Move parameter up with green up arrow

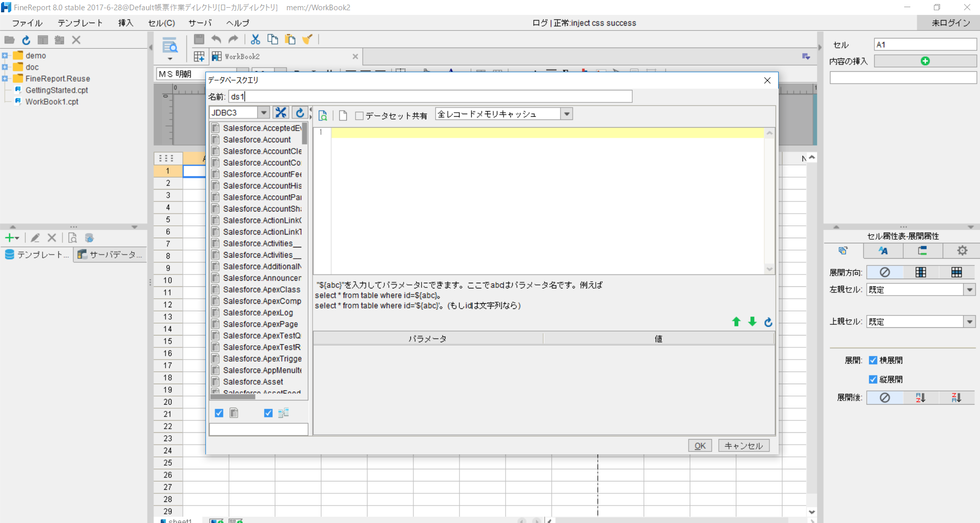pos(736,322)
